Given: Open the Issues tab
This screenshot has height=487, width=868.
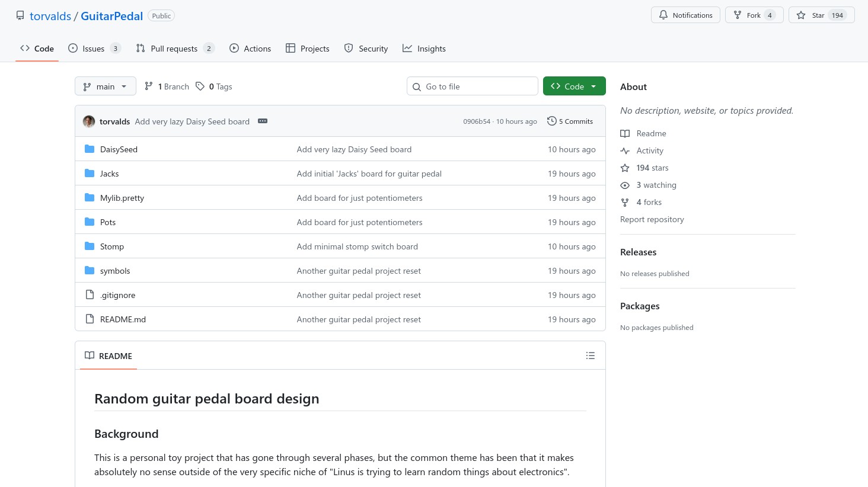Looking at the screenshot, I should 94,49.
